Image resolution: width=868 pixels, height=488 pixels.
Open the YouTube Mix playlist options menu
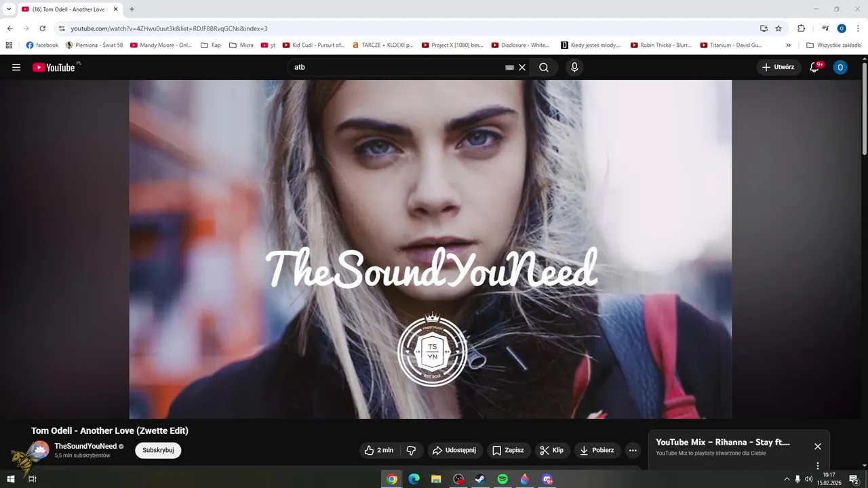point(818,466)
